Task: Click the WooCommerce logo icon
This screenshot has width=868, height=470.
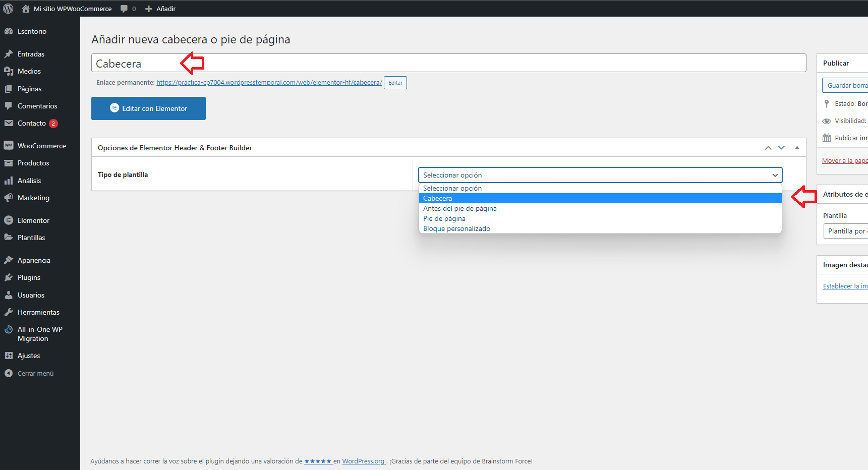Action: [x=9, y=146]
